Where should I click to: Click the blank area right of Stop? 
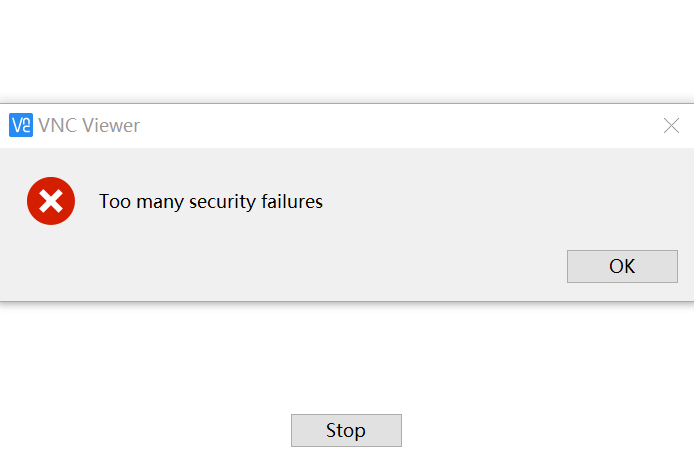(550, 430)
